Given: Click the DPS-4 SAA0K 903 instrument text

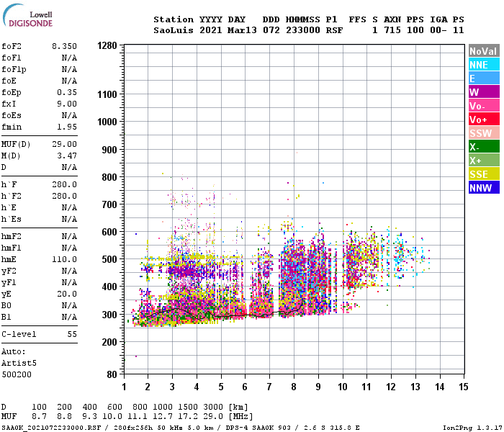Looking at the screenshot, I should click(258, 428).
